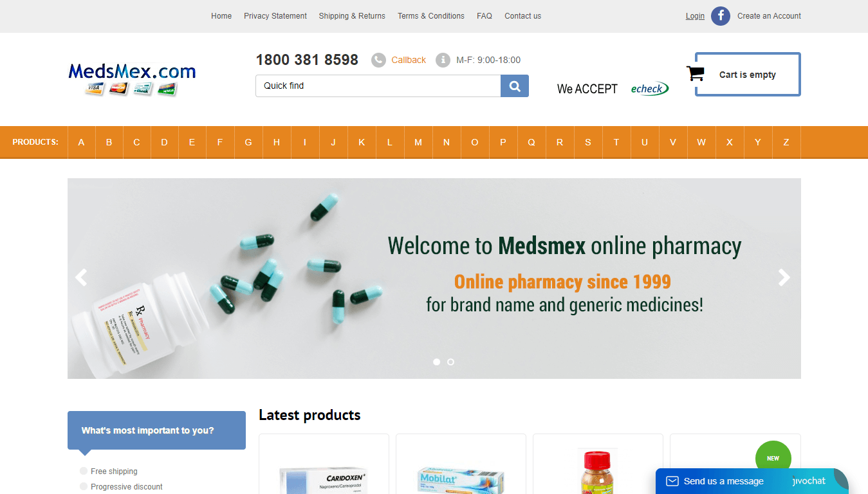Click the Quick find search field

point(378,86)
